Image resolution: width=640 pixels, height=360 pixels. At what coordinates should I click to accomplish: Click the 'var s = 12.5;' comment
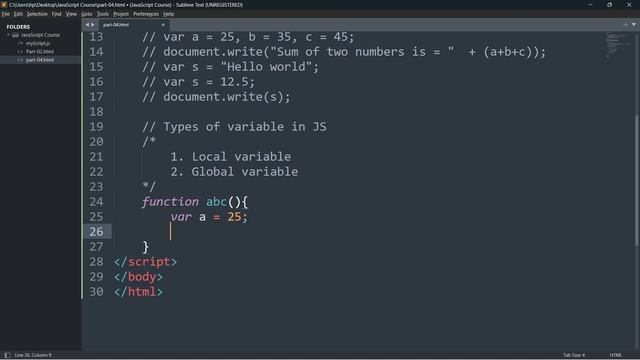(x=198, y=82)
